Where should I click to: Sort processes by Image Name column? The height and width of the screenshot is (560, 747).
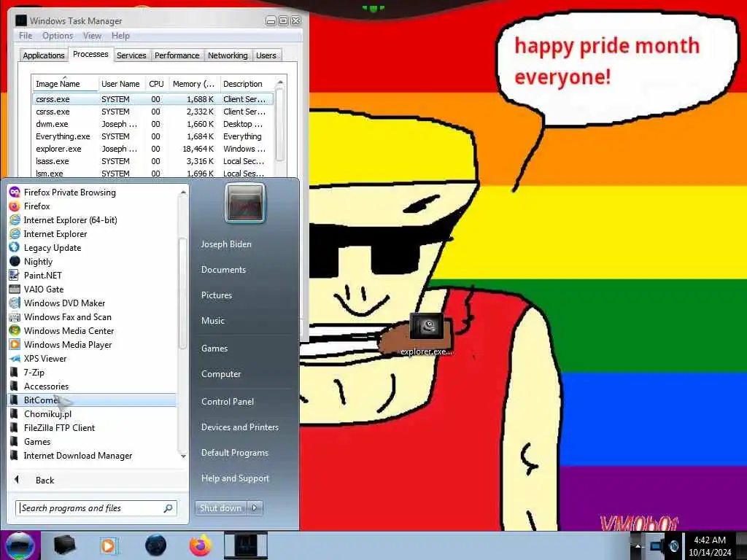pos(65,84)
